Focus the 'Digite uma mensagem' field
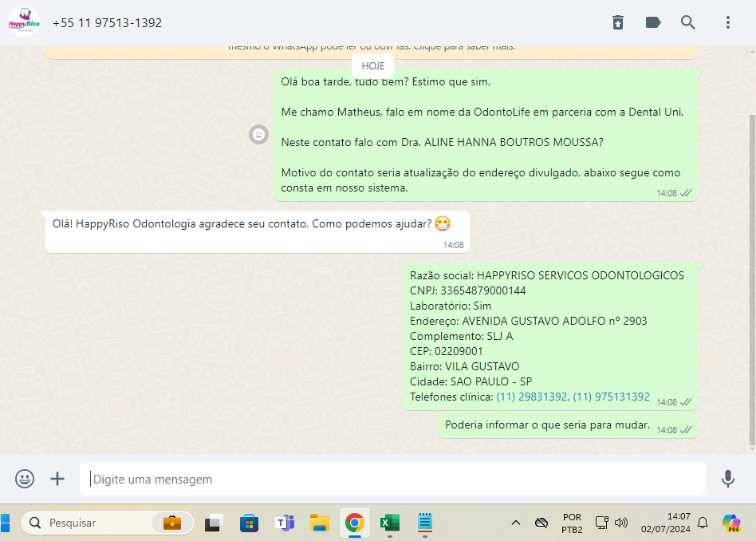 pos(392,479)
